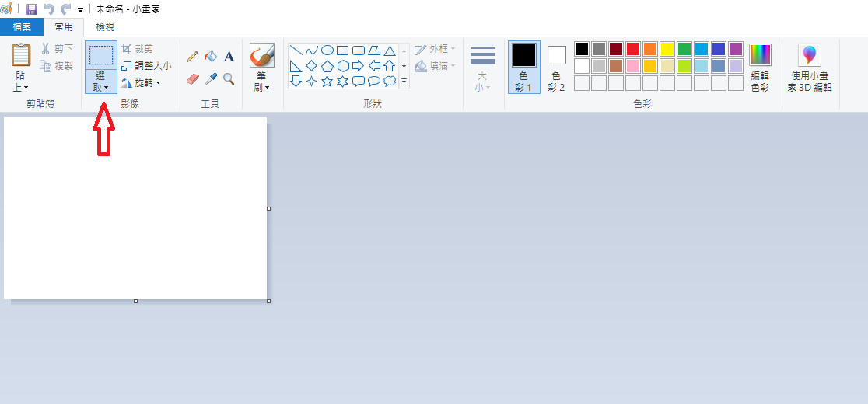Screen dimensions: 868x404
Task: Pick the Color picker eyedropper tool
Action: [210, 79]
